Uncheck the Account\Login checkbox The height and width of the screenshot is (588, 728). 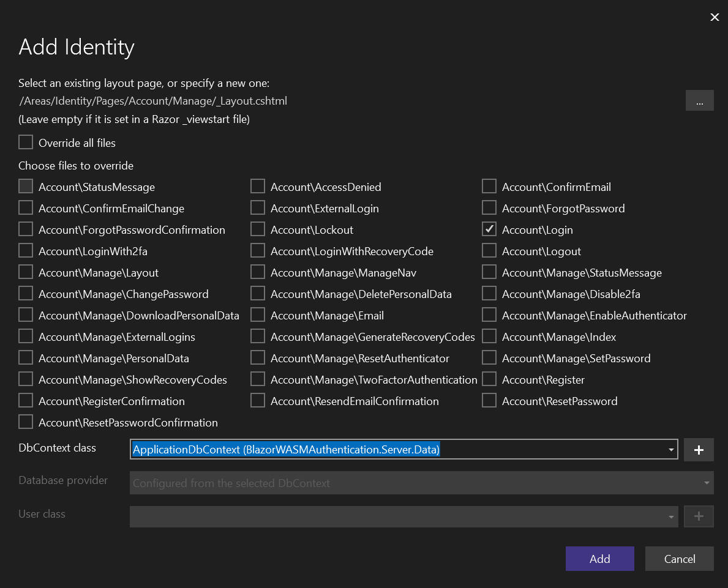(x=489, y=229)
